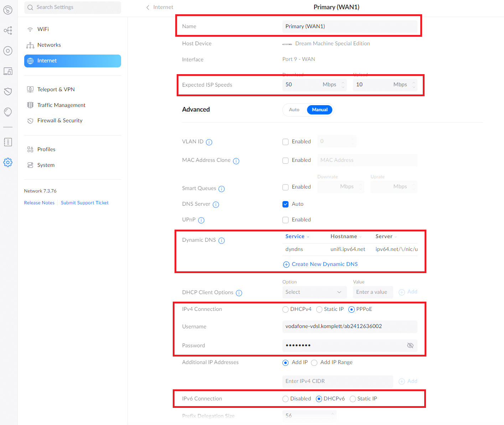Open the DHCP Client Options Select dropdown
This screenshot has height=425, width=504.
click(314, 292)
